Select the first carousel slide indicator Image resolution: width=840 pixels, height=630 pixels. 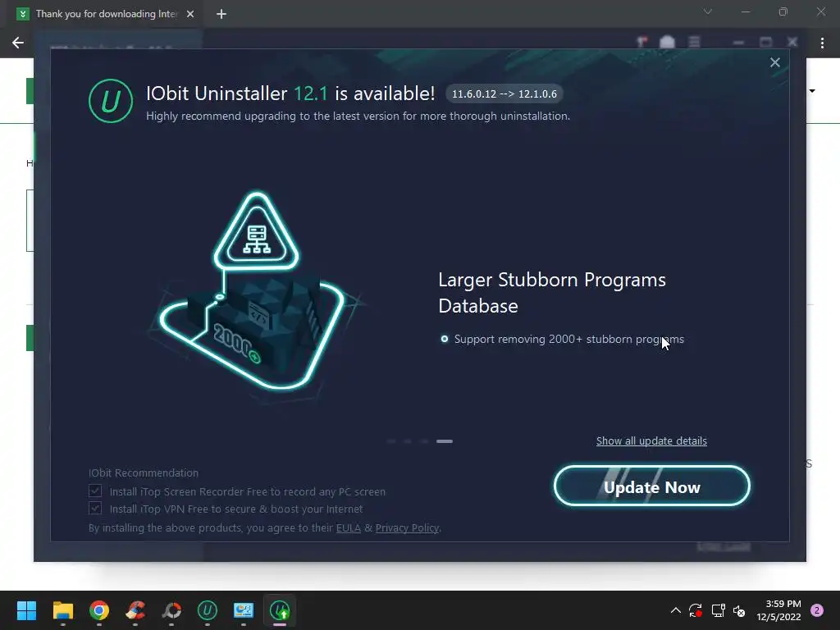coord(391,441)
